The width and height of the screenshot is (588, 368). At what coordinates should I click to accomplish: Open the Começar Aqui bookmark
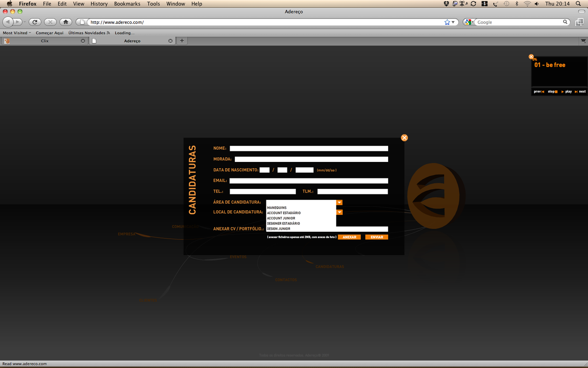[x=50, y=33]
